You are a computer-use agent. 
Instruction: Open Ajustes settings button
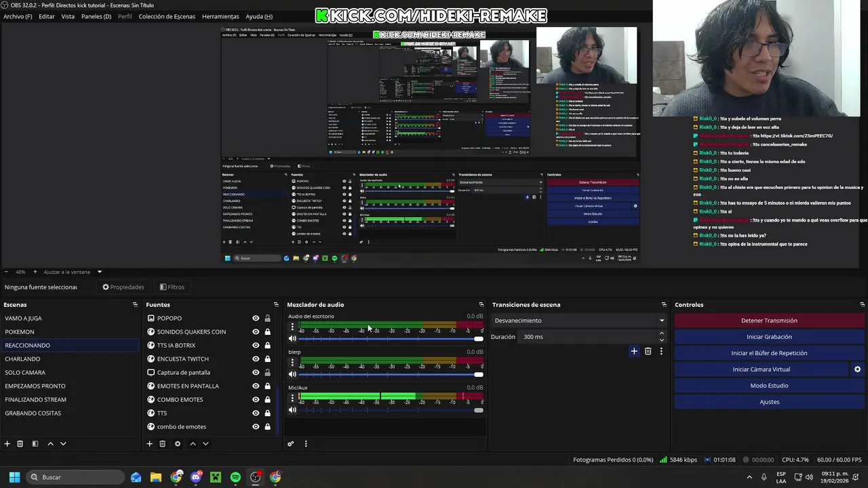[x=769, y=402]
